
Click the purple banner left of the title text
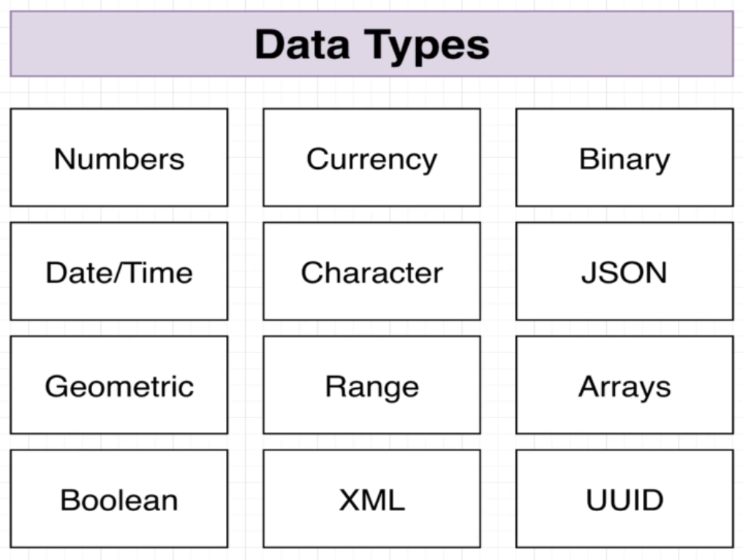coord(132,44)
